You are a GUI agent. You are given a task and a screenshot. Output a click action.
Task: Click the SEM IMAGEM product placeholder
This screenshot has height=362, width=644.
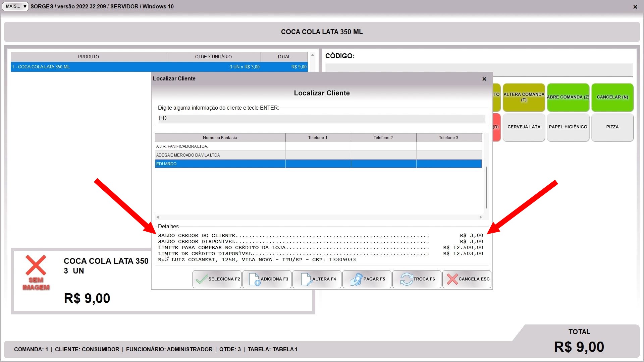click(36, 273)
